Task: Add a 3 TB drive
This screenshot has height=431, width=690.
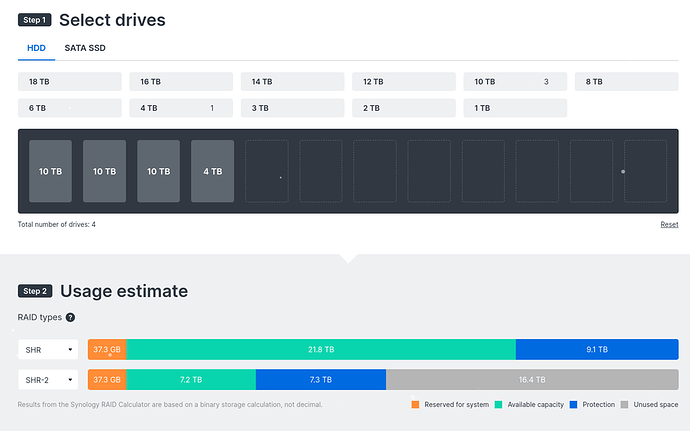Action: tap(292, 108)
